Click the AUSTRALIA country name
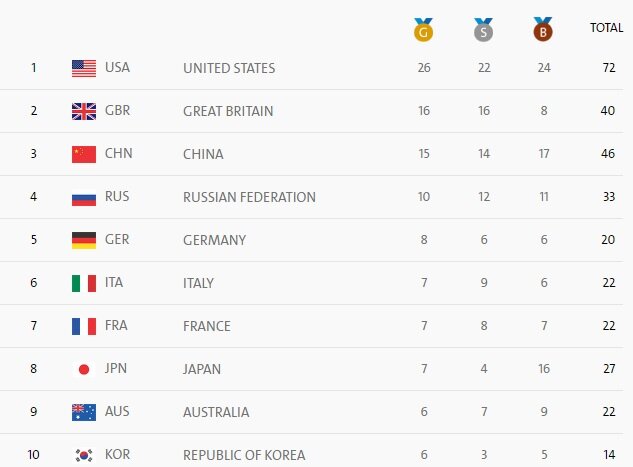The image size is (633, 467). point(216,412)
